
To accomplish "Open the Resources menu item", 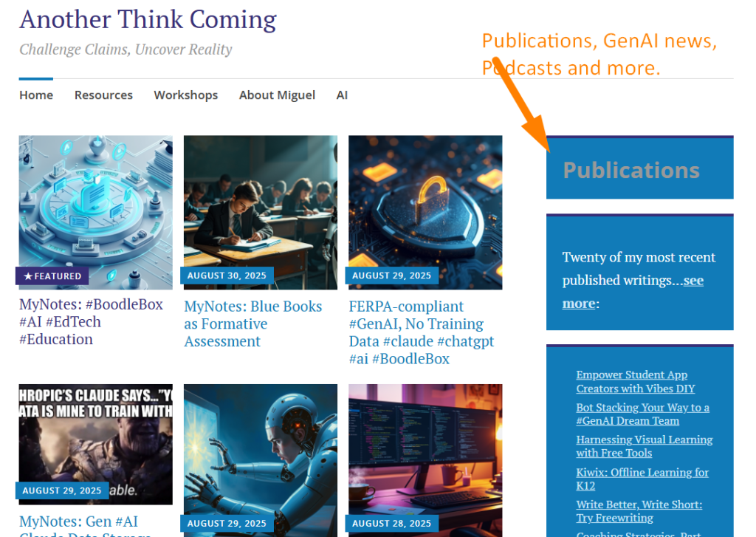I will (103, 95).
